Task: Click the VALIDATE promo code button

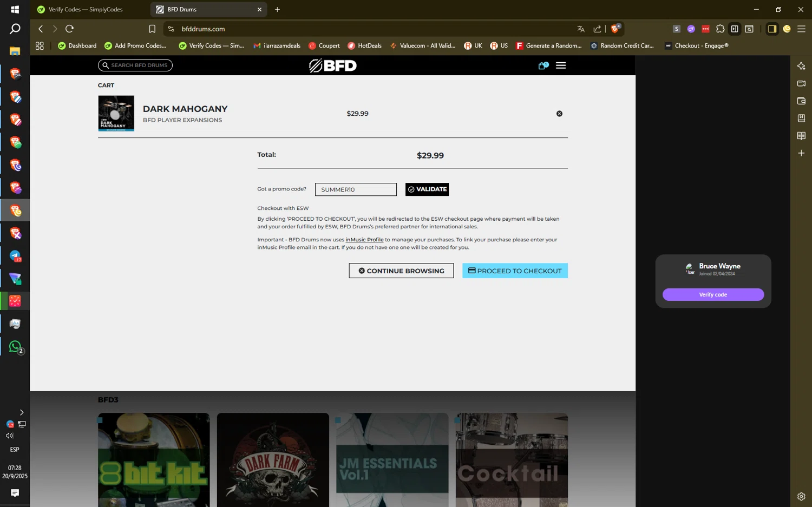Action: point(427,189)
